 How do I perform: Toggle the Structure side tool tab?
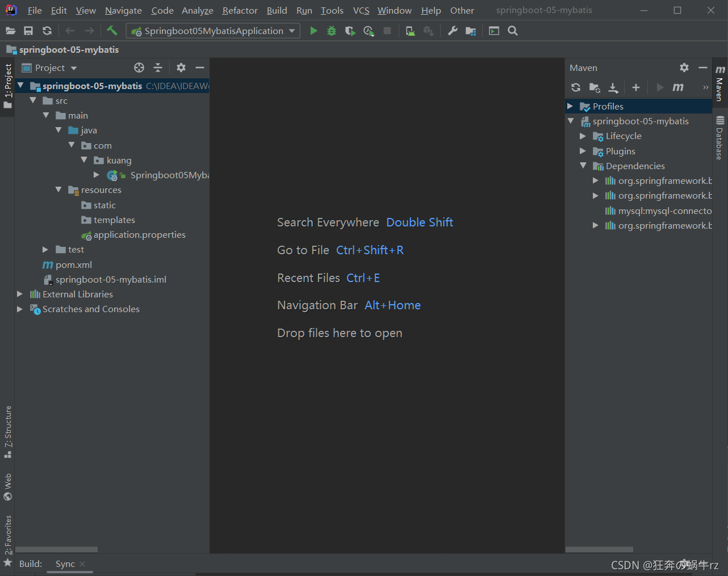point(7,432)
